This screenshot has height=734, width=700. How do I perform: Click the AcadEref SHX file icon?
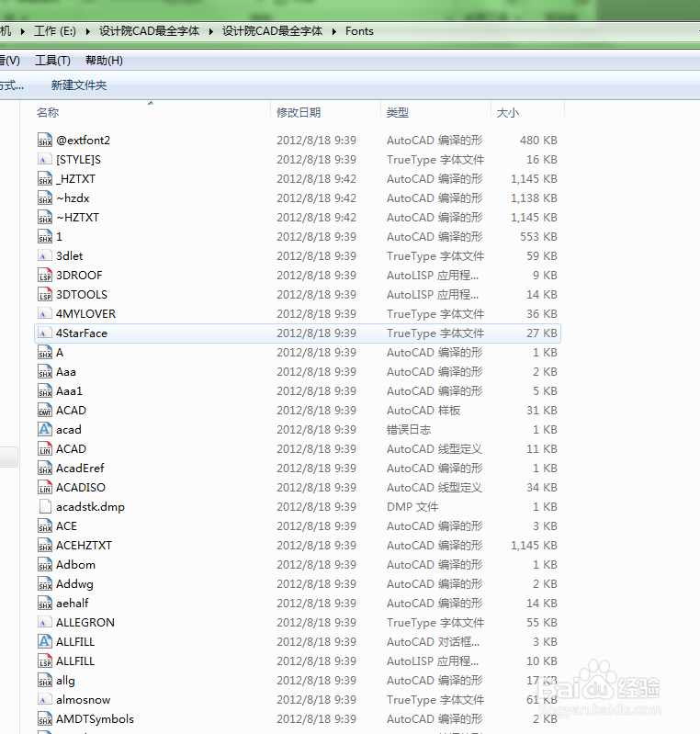[45, 469]
